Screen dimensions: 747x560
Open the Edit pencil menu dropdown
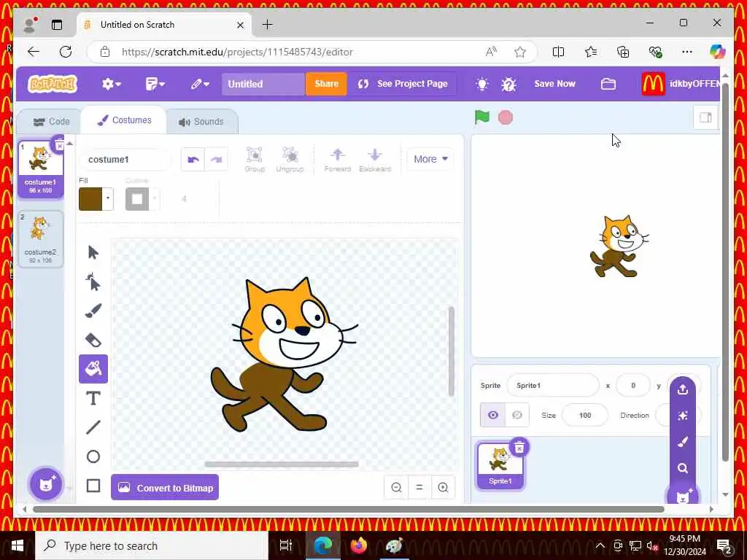(x=200, y=85)
